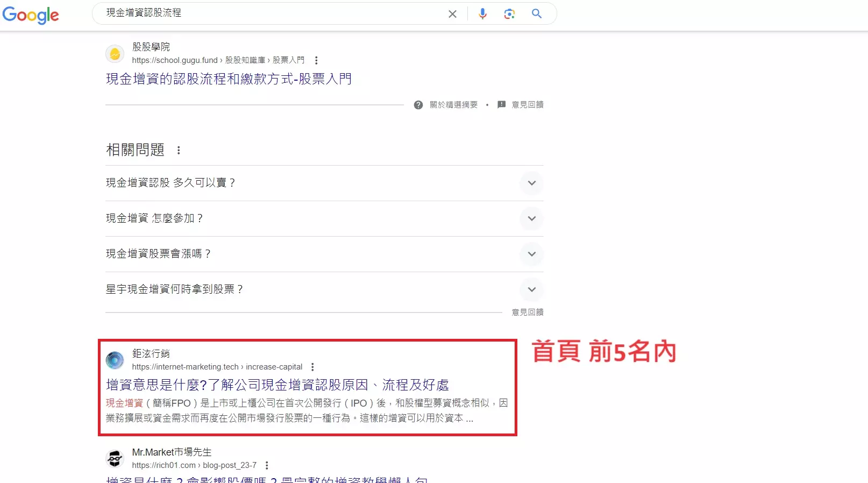This screenshot has width=868, height=483.
Task: Open 關於精選摘要 link
Action: point(453,105)
